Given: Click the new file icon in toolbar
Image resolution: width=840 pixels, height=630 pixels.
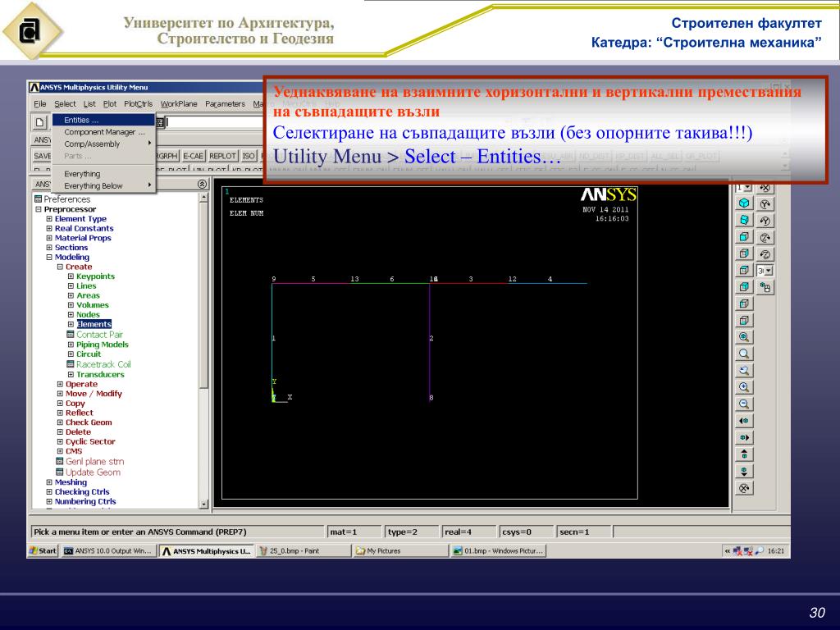Looking at the screenshot, I should pos(39,122).
